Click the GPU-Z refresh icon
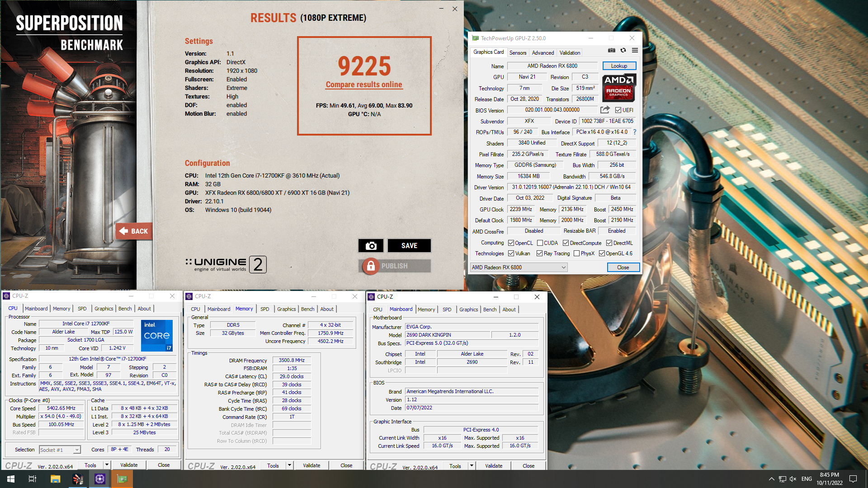The height and width of the screenshot is (488, 868). click(x=623, y=50)
